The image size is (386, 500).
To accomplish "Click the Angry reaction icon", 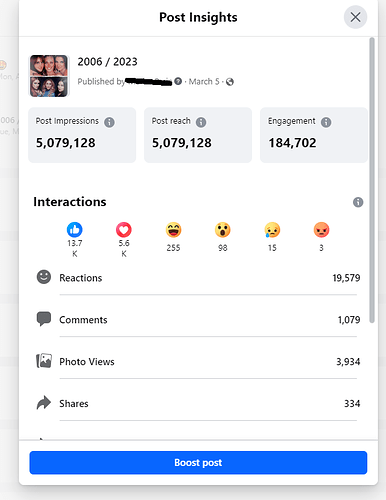I will [x=321, y=230].
